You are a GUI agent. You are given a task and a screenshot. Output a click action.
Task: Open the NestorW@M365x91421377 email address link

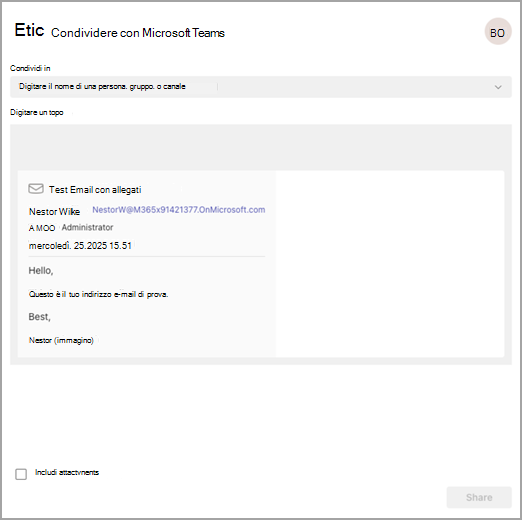pyautogui.click(x=179, y=210)
